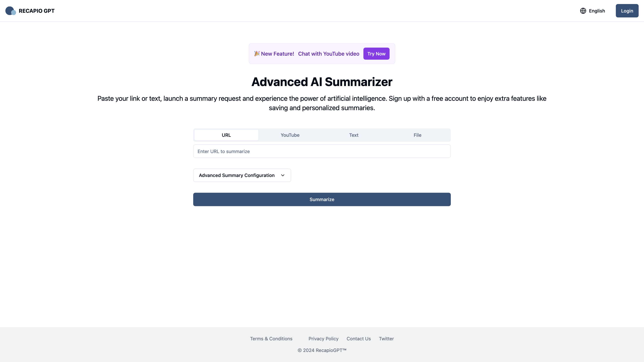Screen dimensions: 644x362
Task: Click the chevron on Advanced Summary Configuration
Action: (283, 175)
